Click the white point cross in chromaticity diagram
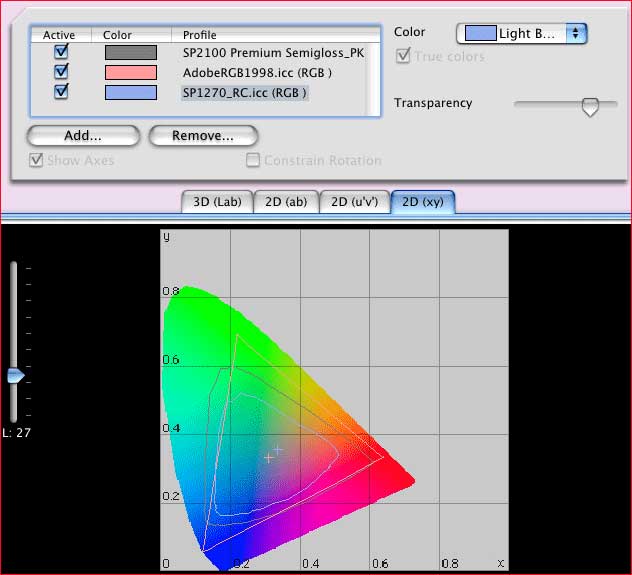This screenshot has height=575, width=632. [x=269, y=456]
